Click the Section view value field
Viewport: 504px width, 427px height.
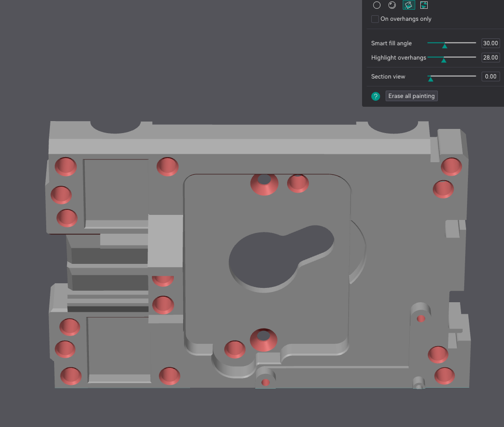click(x=490, y=76)
